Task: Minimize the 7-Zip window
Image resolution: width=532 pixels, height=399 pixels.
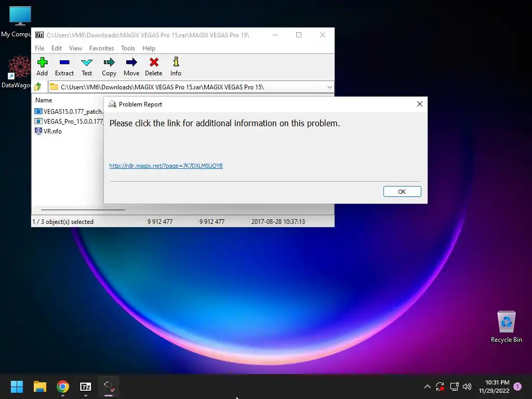Action: (275, 35)
